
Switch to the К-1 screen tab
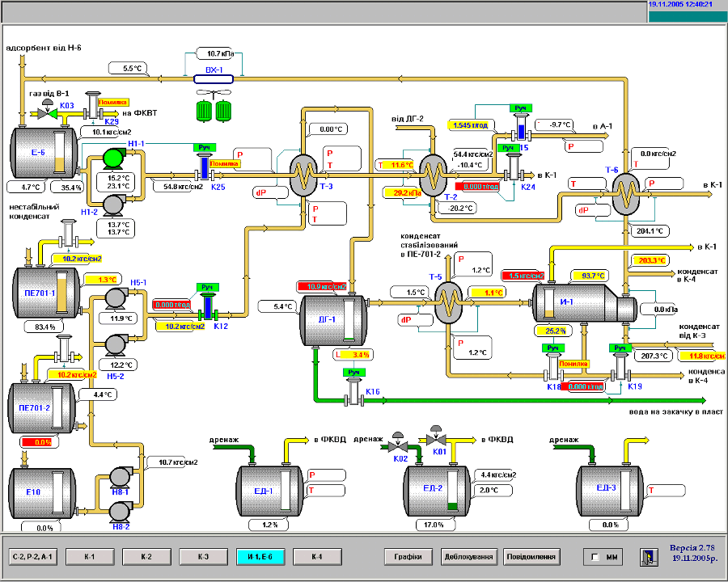90,556
